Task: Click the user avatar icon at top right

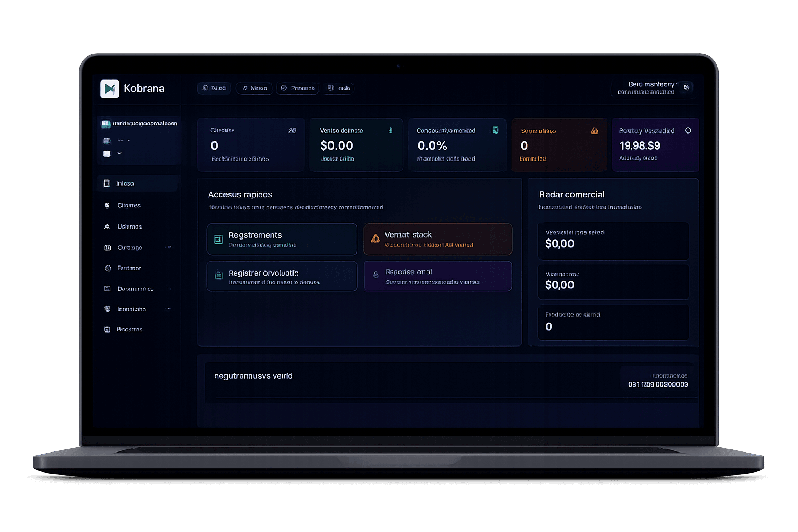Action: [x=686, y=87]
